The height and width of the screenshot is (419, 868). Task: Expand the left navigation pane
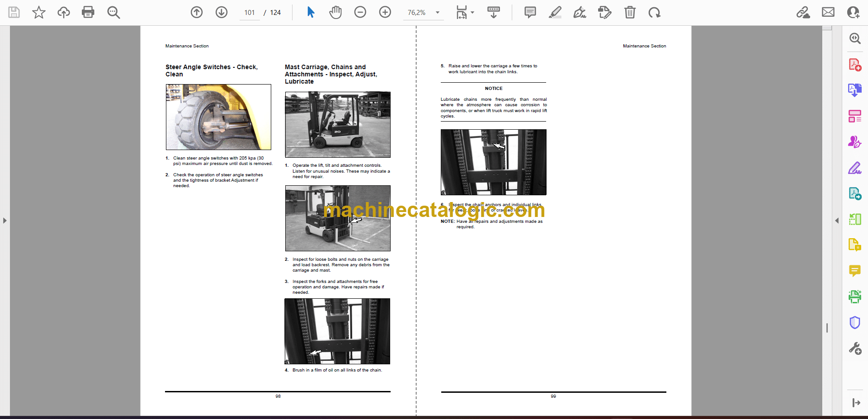click(x=5, y=221)
